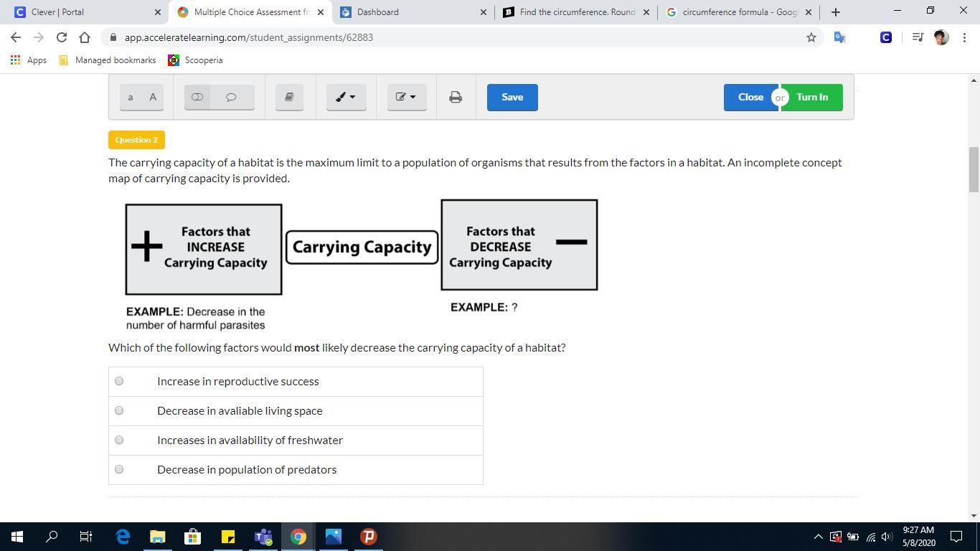Viewport: 980px width, 551px height.
Task: Show hidden system tray icons
Action: (818, 537)
